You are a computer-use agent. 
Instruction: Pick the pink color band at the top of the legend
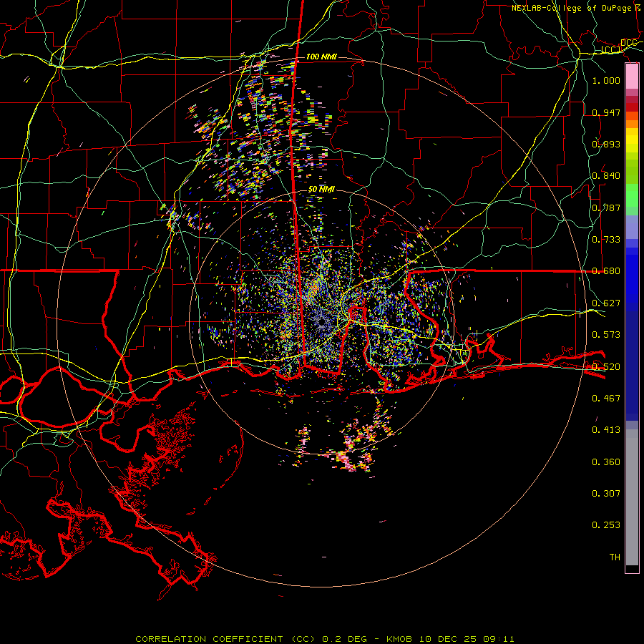pyautogui.click(x=632, y=76)
